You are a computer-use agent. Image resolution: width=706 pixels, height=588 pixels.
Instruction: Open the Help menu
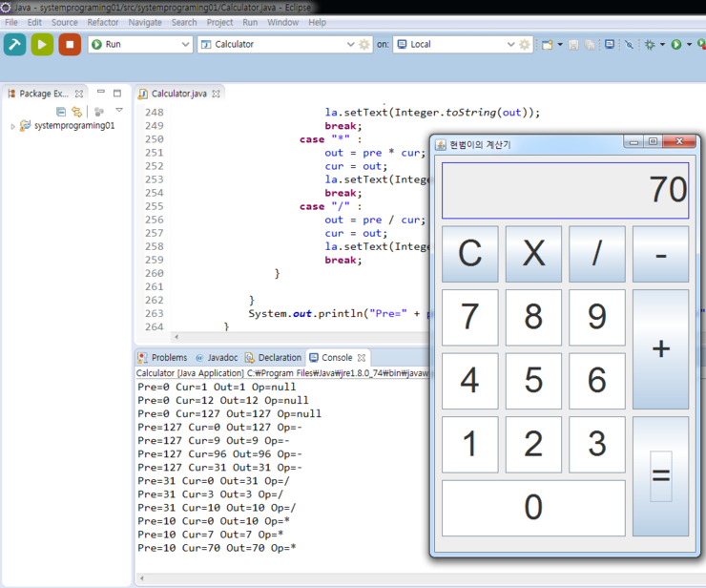(317, 22)
